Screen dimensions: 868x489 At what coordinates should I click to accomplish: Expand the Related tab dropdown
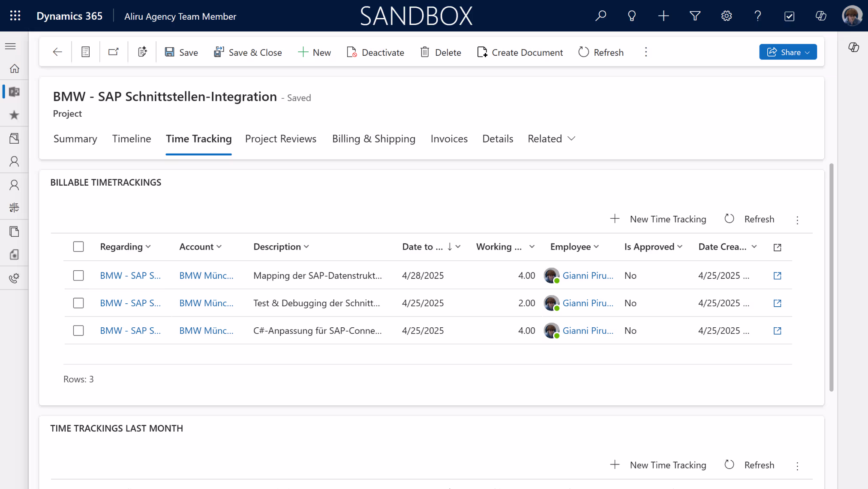pos(551,139)
